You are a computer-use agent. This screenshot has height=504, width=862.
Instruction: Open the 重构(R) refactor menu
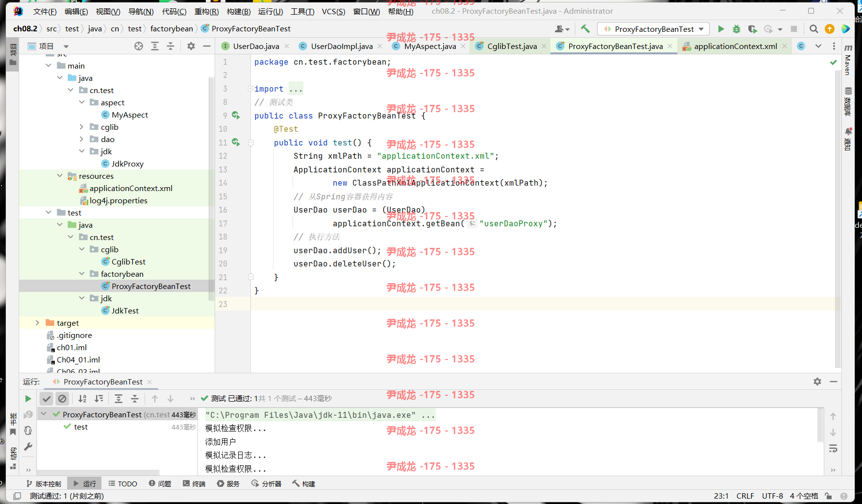click(x=206, y=11)
